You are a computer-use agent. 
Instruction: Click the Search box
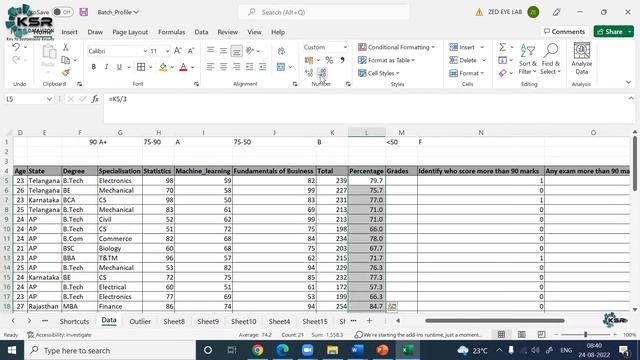tap(324, 12)
